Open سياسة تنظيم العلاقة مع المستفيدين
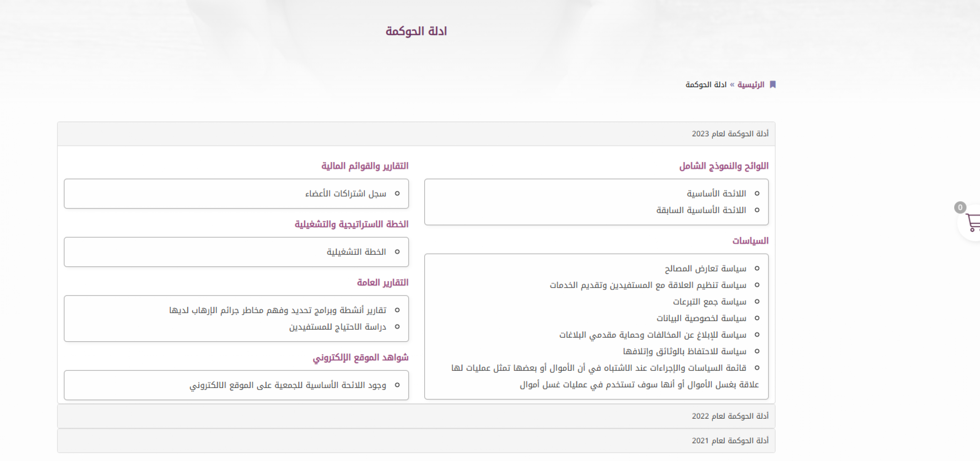 (648, 285)
